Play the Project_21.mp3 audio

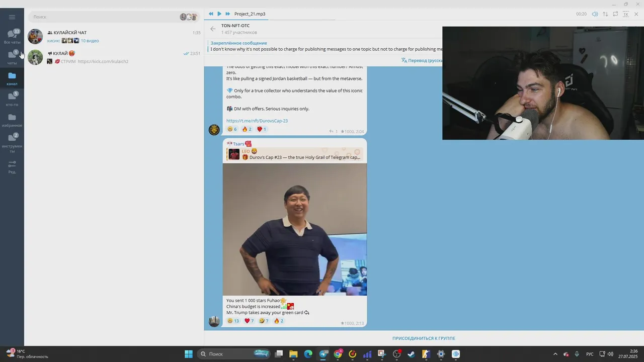tap(219, 14)
